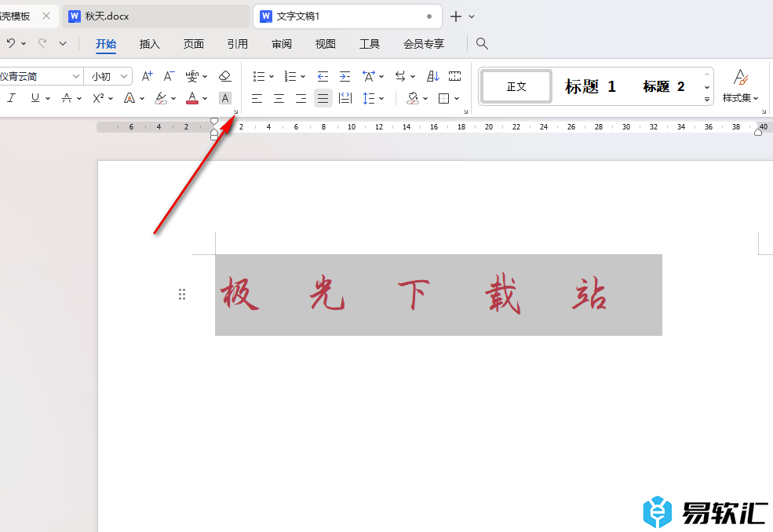The image size is (773, 532).
Task: Open the font name dropdown
Action: [x=75, y=76]
